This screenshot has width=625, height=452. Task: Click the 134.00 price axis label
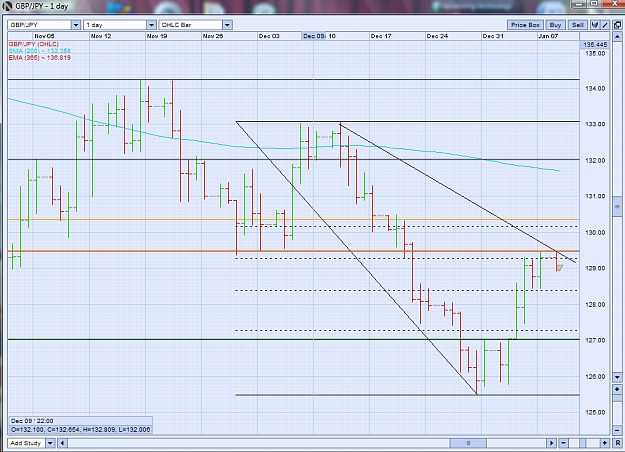coord(595,88)
